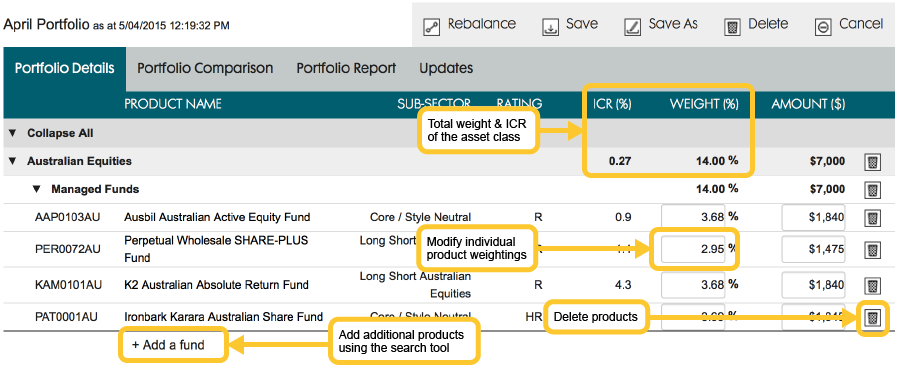Click K2 fund ICR value 4.3
Viewport: 900px width, 366px height.
coord(623,285)
